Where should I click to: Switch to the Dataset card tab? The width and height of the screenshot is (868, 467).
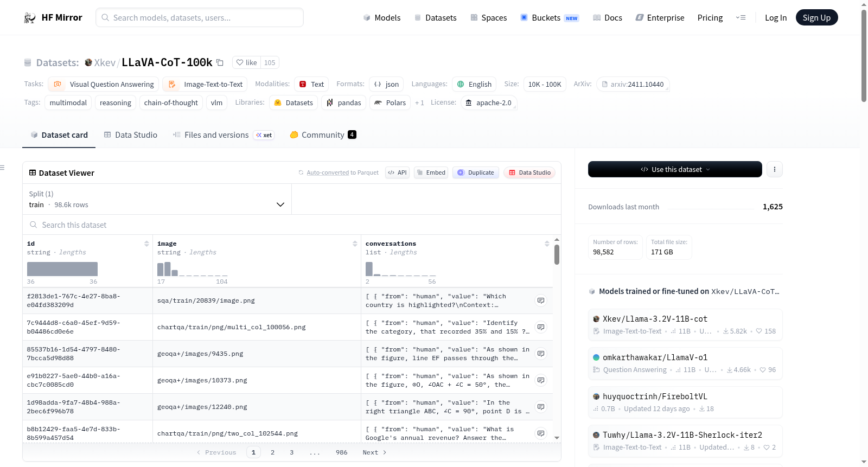(59, 135)
